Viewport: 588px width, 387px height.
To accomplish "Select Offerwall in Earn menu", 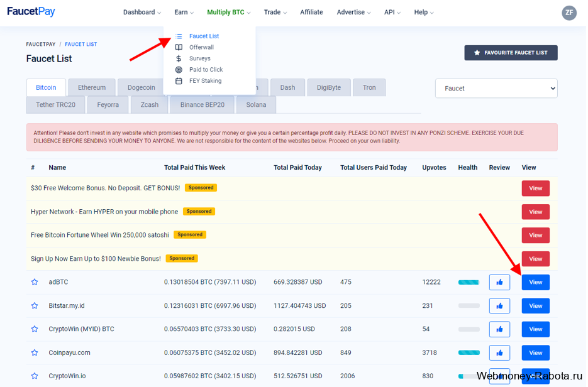I will point(201,47).
